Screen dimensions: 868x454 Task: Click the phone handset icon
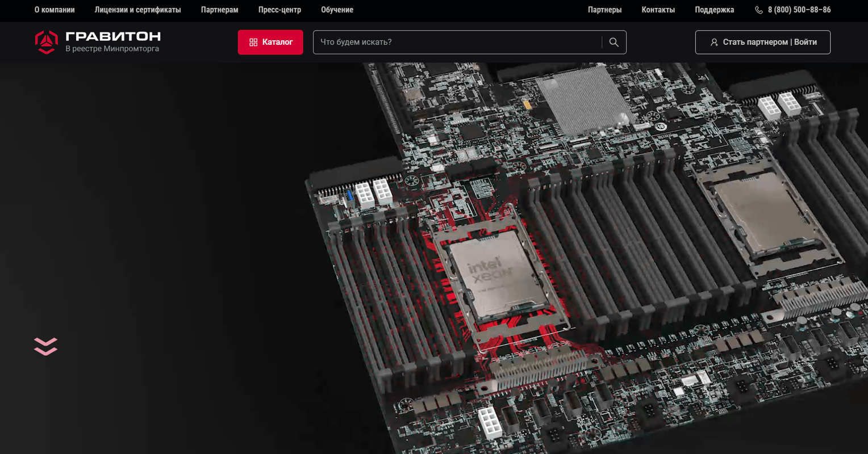tap(759, 10)
